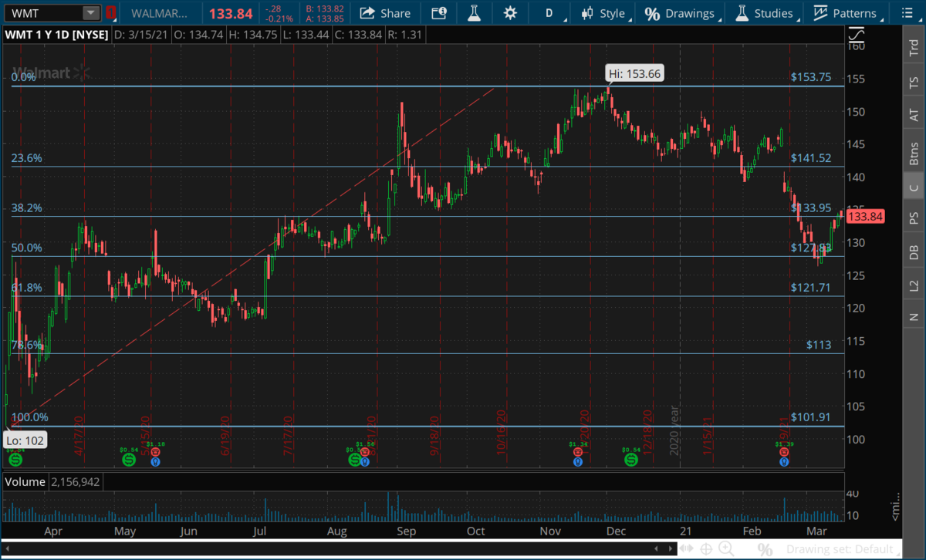The height and width of the screenshot is (560, 926).
Task: Click the Volume study label
Action: point(27,481)
